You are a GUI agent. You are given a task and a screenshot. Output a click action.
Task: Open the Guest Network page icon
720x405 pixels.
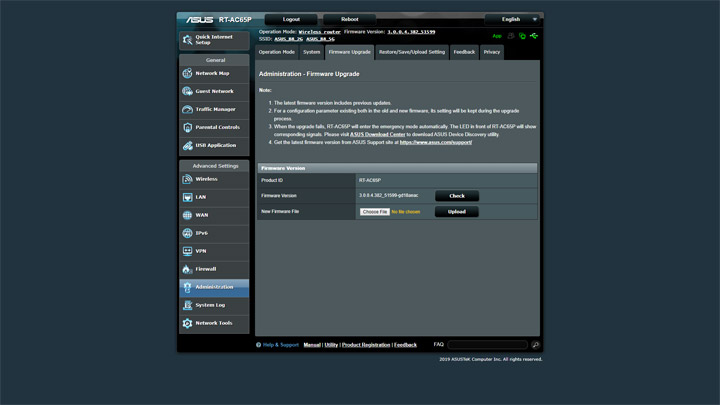(187, 91)
